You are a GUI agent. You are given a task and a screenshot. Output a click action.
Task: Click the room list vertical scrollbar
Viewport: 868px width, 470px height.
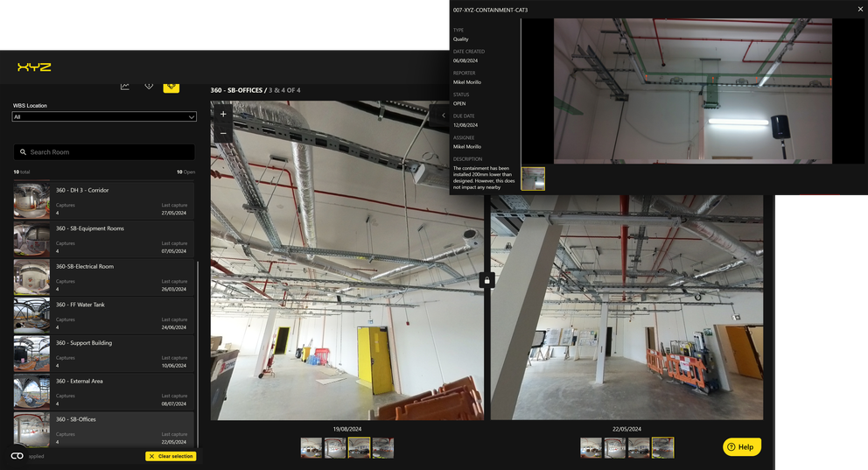tap(197, 353)
